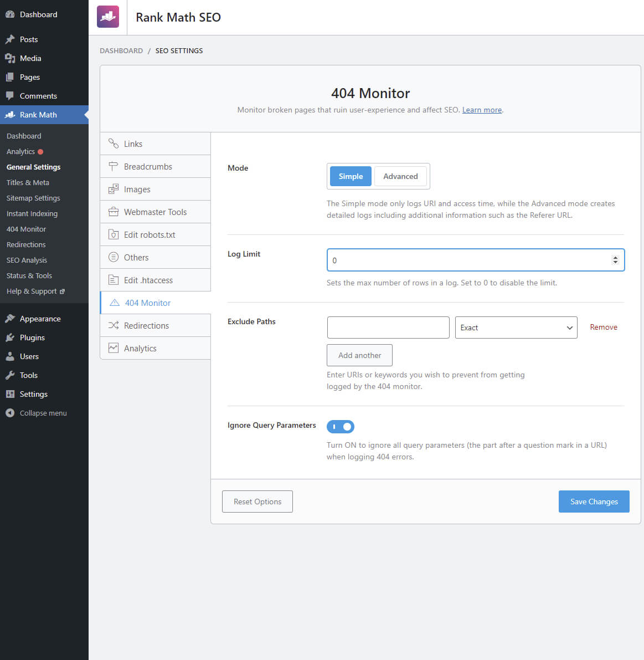Click the Comments speech bubble icon
This screenshot has width=644, height=660.
[10, 96]
